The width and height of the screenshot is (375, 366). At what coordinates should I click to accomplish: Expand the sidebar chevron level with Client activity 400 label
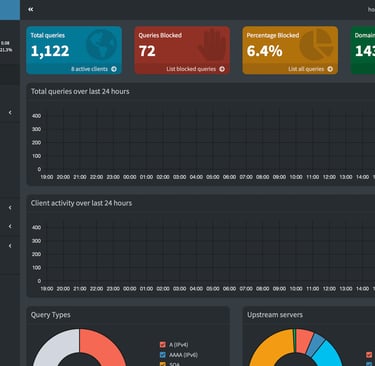[x=10, y=226]
